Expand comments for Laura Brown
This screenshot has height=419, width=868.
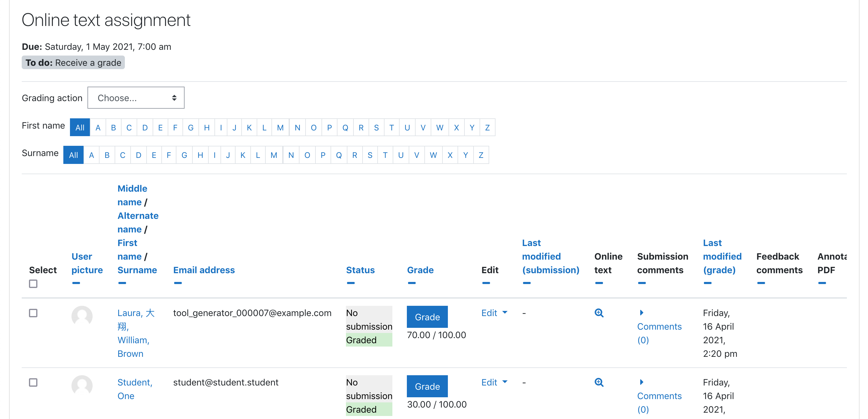(x=659, y=326)
